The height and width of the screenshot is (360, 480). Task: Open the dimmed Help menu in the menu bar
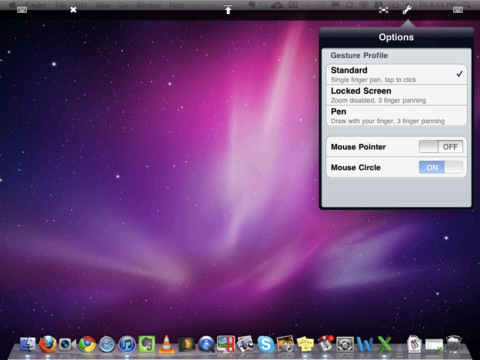click(x=176, y=5)
